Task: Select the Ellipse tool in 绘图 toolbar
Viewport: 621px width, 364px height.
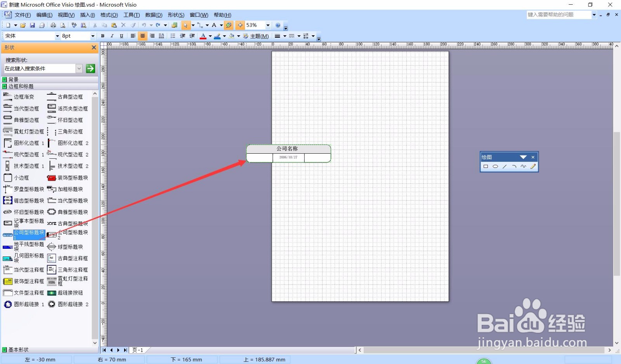Action: 495,166
